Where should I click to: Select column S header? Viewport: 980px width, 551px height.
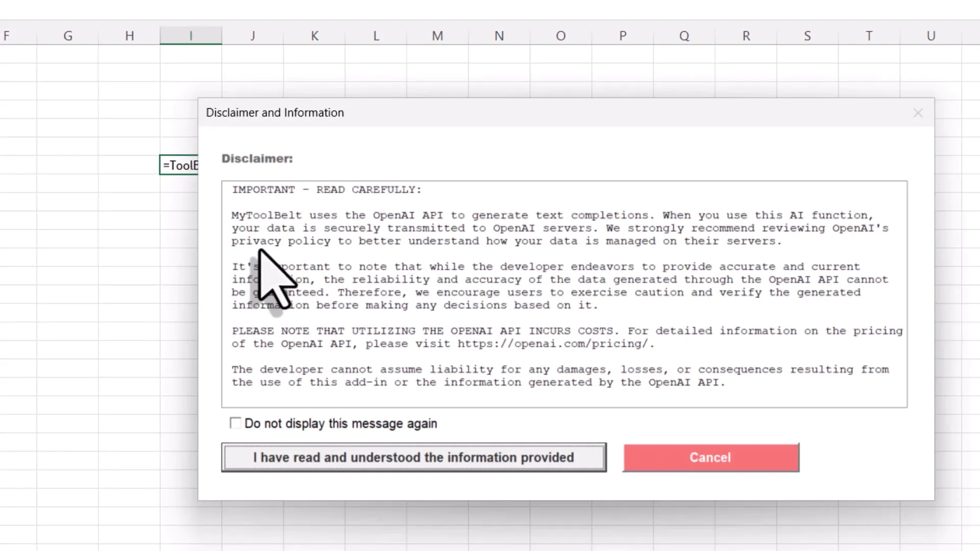[807, 36]
